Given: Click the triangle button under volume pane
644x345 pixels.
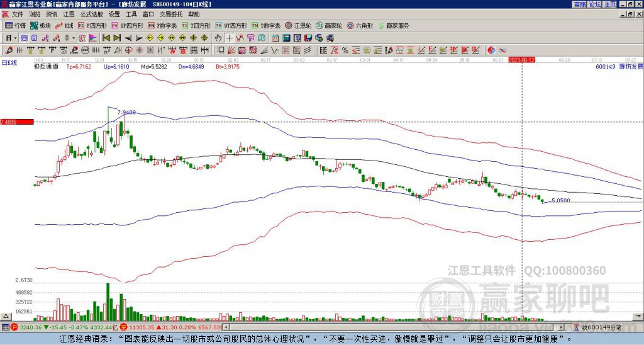Looking at the screenshot, I should 6,317.
